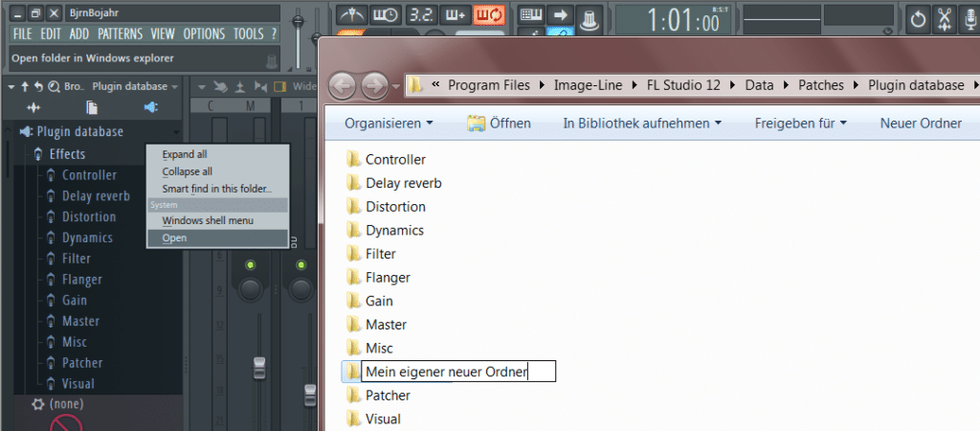Open browser options menu arrow
Viewport: 980px width, 431px height.
11,86
